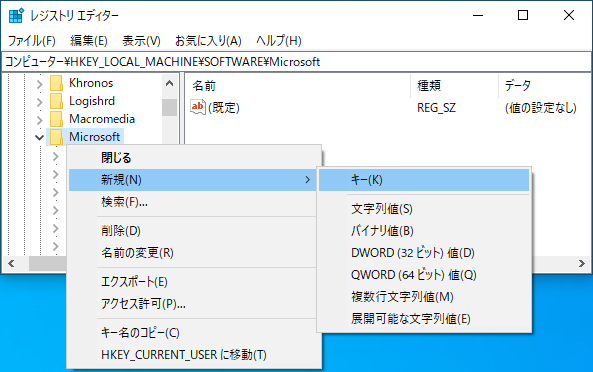593x372 pixels.
Task: Click the Registry Editor app icon in title bar
Action: (16, 16)
